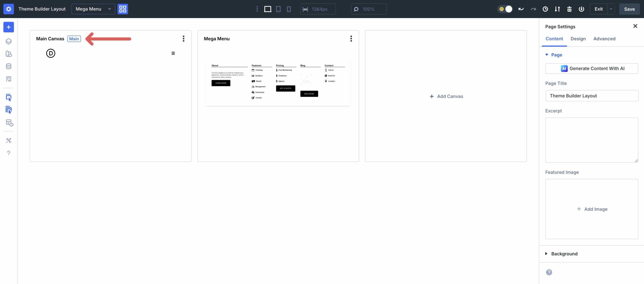Toggle the light/dark mode switch
This screenshot has height=284, width=644.
(x=505, y=9)
